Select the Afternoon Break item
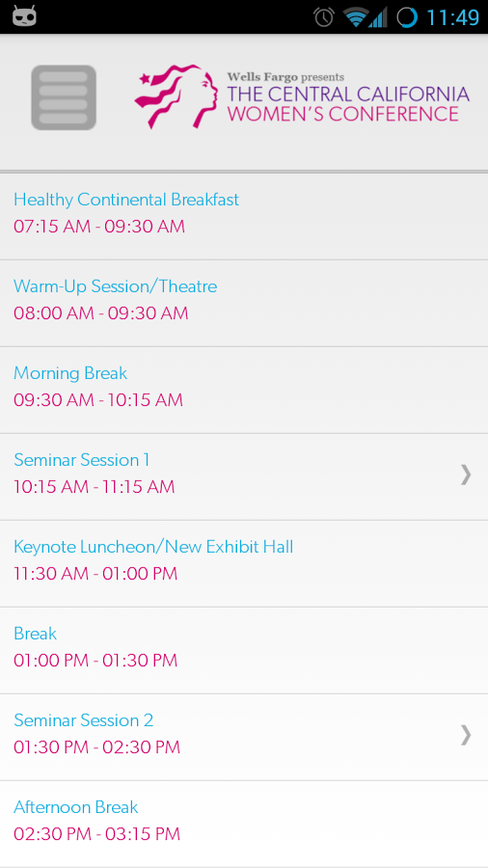 click(x=244, y=824)
